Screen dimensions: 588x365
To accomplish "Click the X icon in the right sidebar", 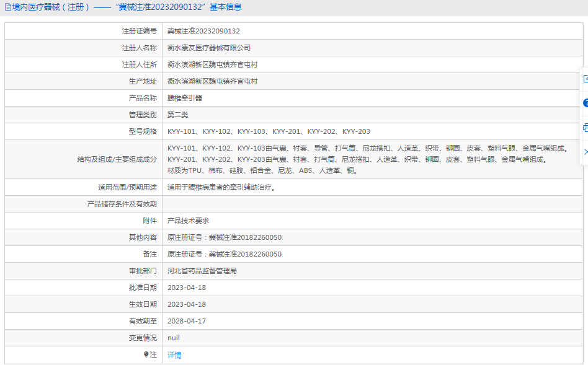I will 586,152.
